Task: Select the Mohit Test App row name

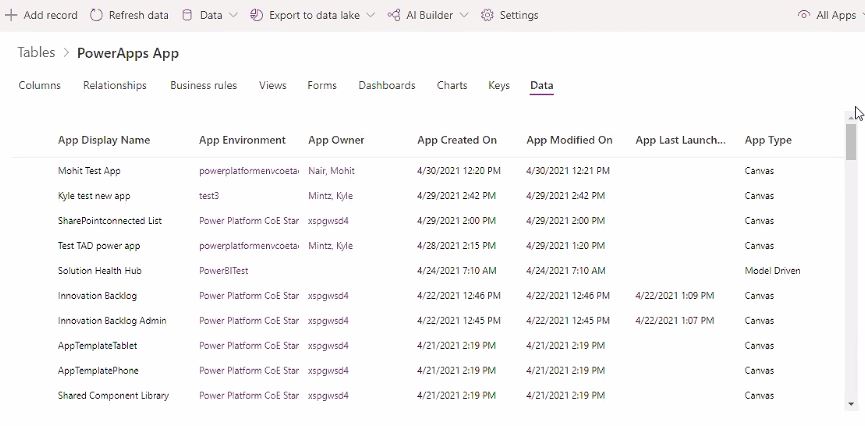Action: click(x=89, y=171)
